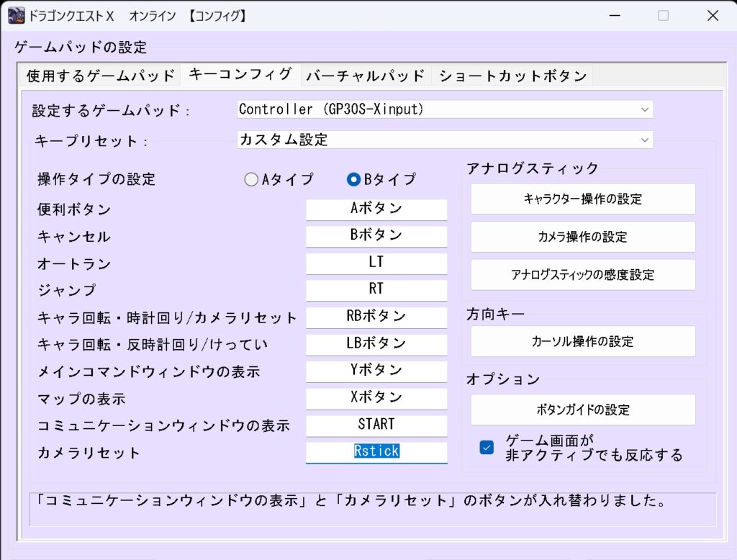737x560 pixels.
Task: Toggle the ゲーム画面が非アクティブでも反応する checkbox
Action: [x=487, y=447]
